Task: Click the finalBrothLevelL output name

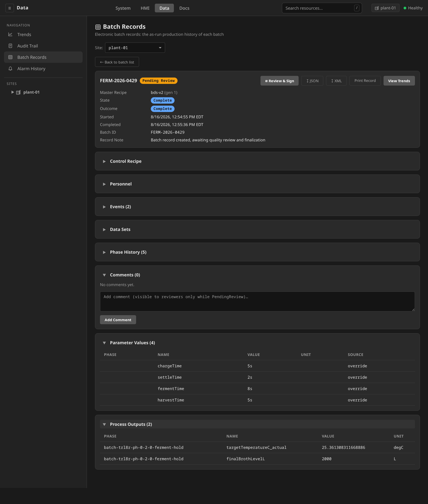Action: click(x=246, y=459)
